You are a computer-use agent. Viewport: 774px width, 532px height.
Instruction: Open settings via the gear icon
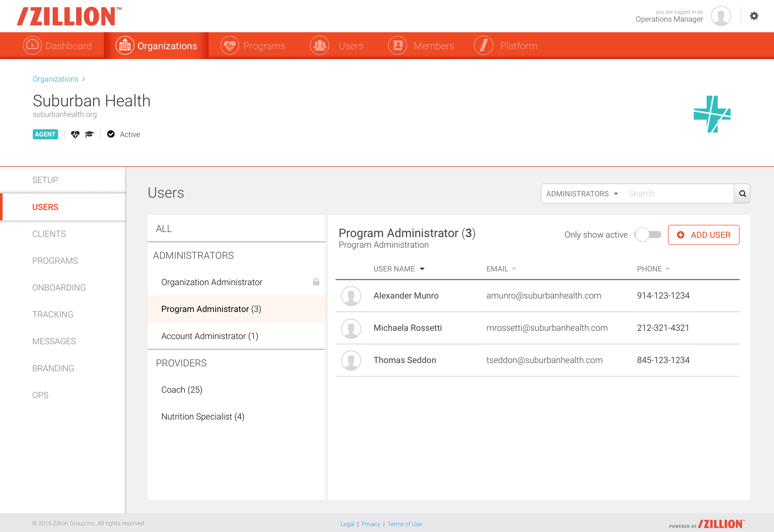(754, 16)
